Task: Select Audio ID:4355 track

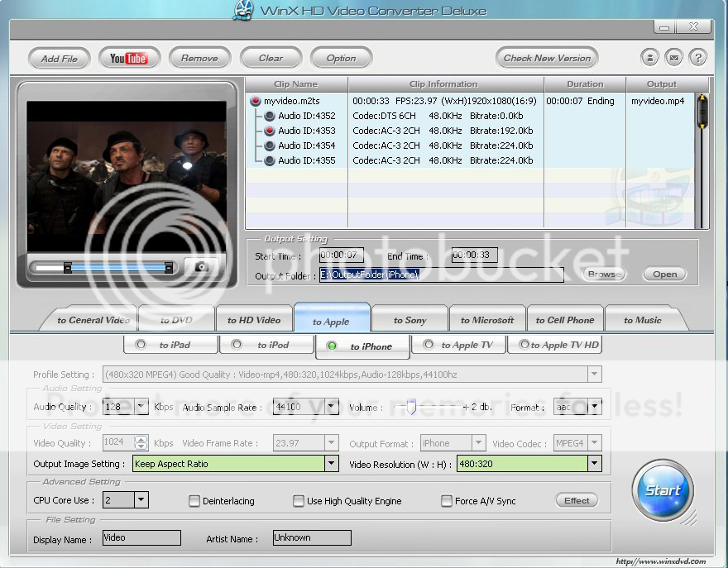Action: (x=270, y=160)
